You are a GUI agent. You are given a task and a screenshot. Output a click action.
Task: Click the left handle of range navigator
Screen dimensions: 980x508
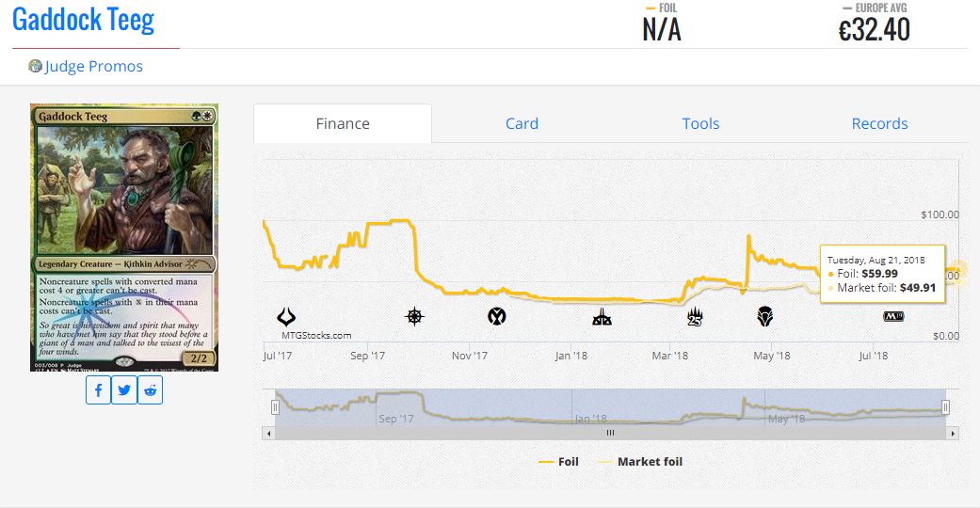pos(276,407)
